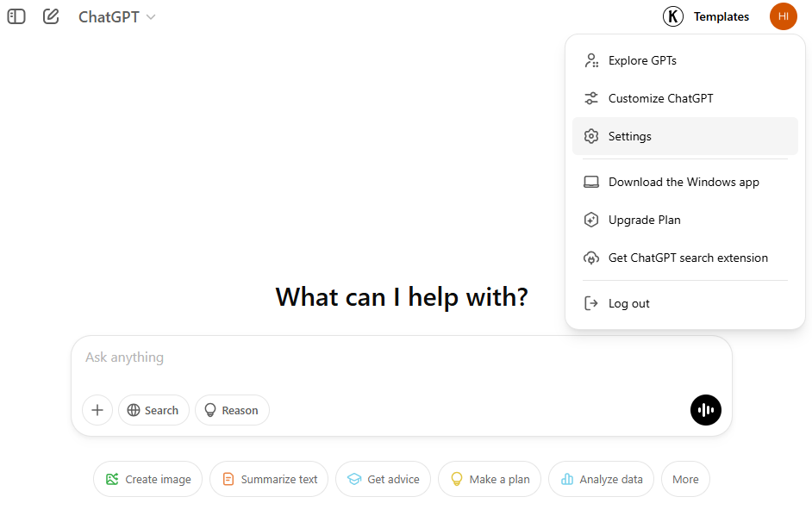The image size is (812, 522).
Task: Click the Summarize text suggestion chip
Action: pos(269,479)
